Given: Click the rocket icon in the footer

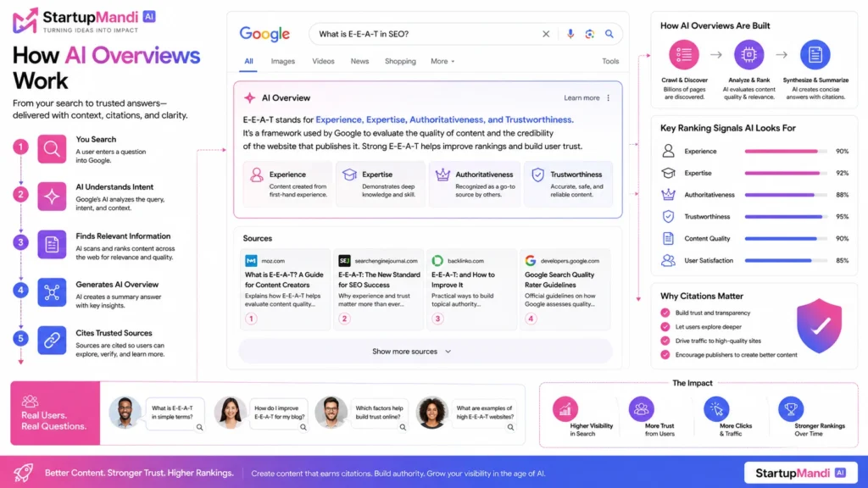Looking at the screenshot, I should [23, 472].
